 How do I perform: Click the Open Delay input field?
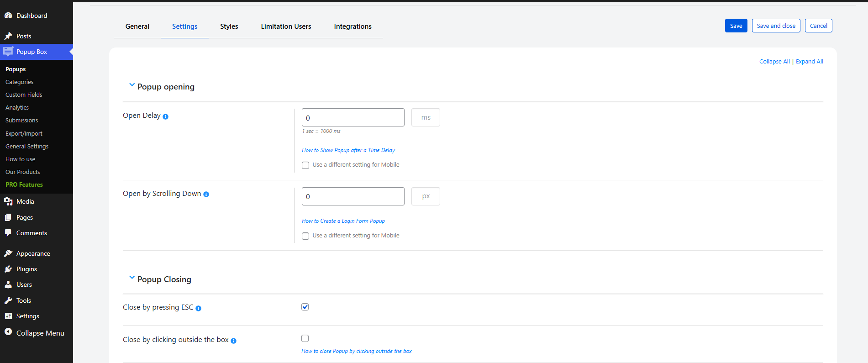pos(352,117)
